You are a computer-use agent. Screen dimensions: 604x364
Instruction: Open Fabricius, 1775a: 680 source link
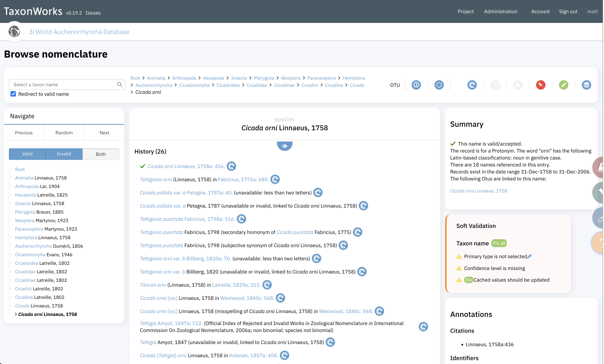243,179
